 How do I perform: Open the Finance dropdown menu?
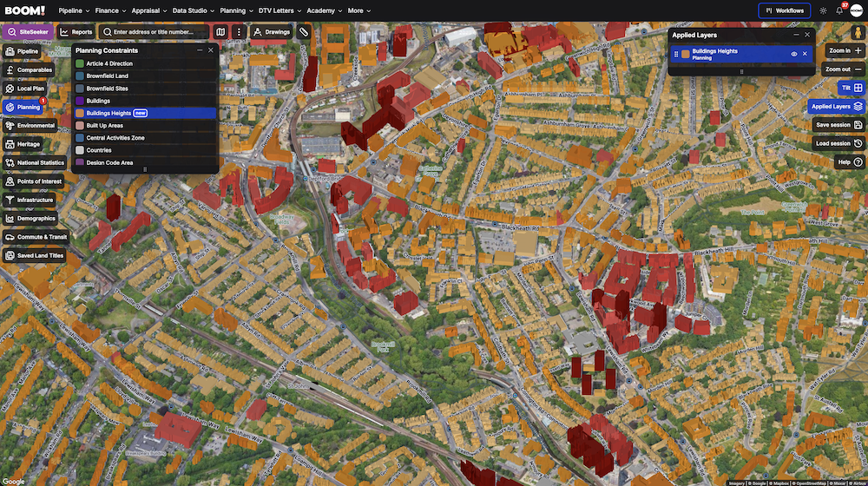(110, 10)
